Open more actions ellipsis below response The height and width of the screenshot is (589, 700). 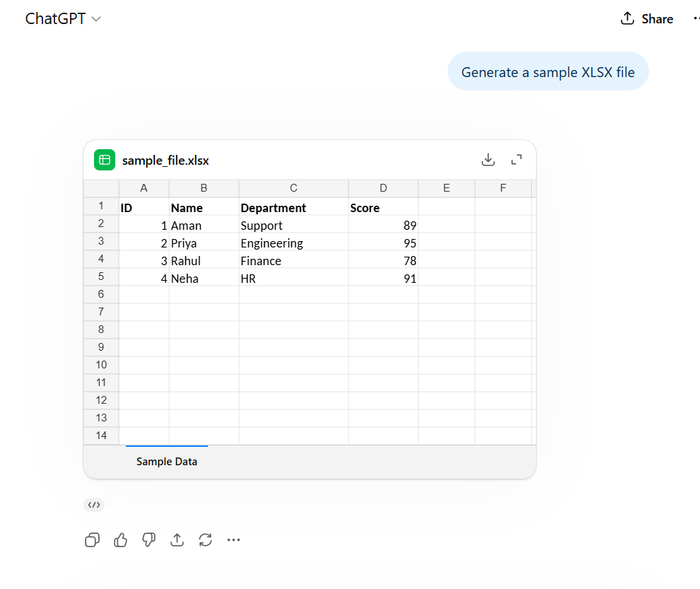pyautogui.click(x=233, y=540)
